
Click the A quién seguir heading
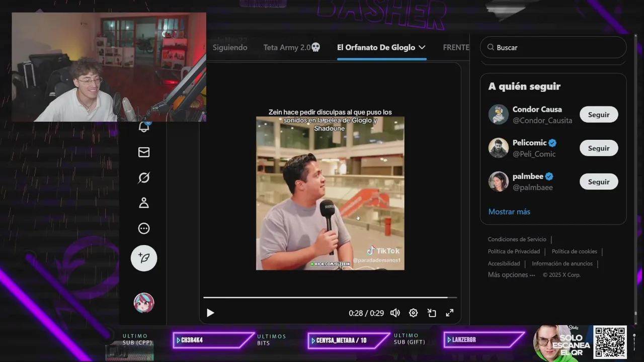pyautogui.click(x=524, y=86)
